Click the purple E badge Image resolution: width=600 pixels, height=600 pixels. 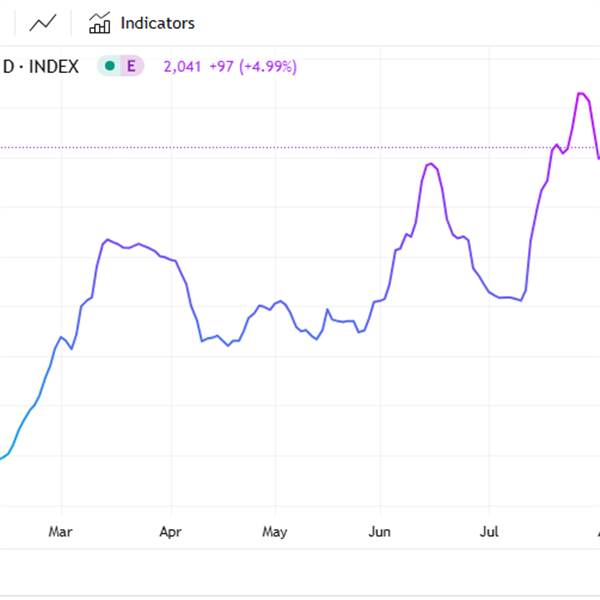point(131,66)
